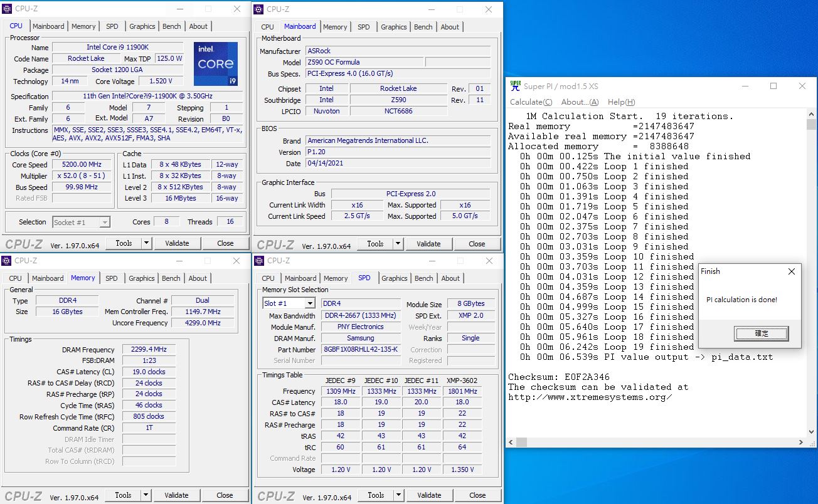Go to Memory tab in the SPD window
Image resolution: width=818 pixels, height=504 pixels.
tap(336, 278)
